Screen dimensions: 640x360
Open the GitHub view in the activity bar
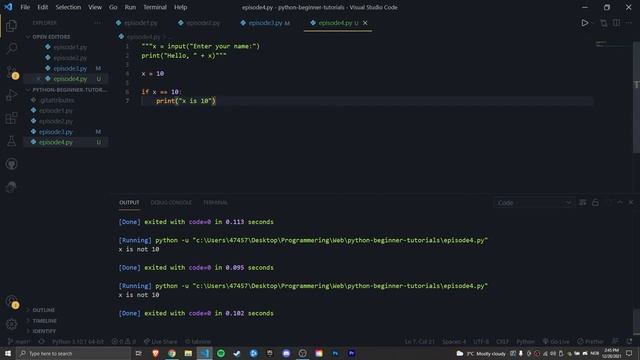11,164
